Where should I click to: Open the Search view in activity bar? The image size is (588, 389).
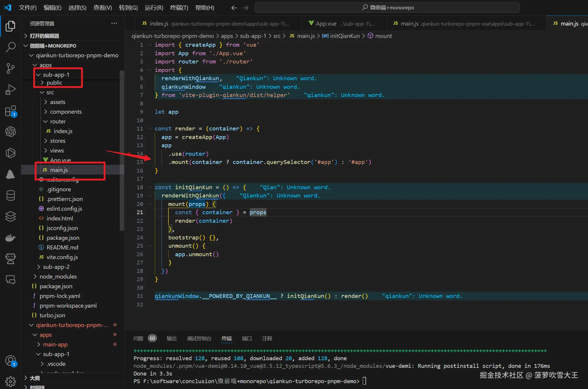coord(11,47)
